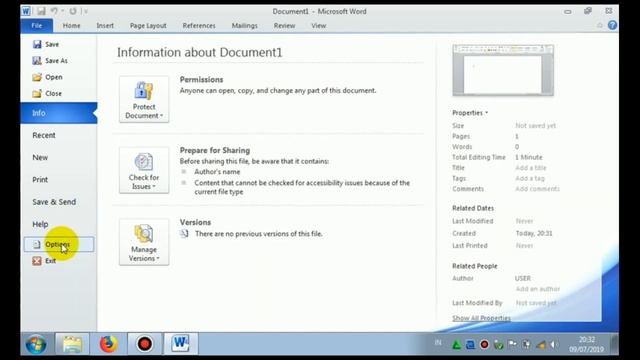Image resolution: width=640 pixels, height=360 pixels.
Task: Switch to the Home tab
Action: pos(71,25)
